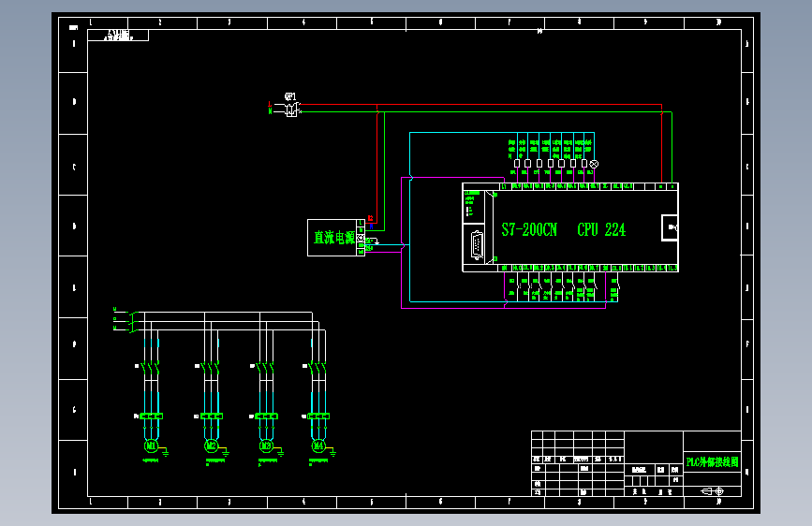Click the contactor contacts above M1

pyautogui.click(x=150, y=368)
